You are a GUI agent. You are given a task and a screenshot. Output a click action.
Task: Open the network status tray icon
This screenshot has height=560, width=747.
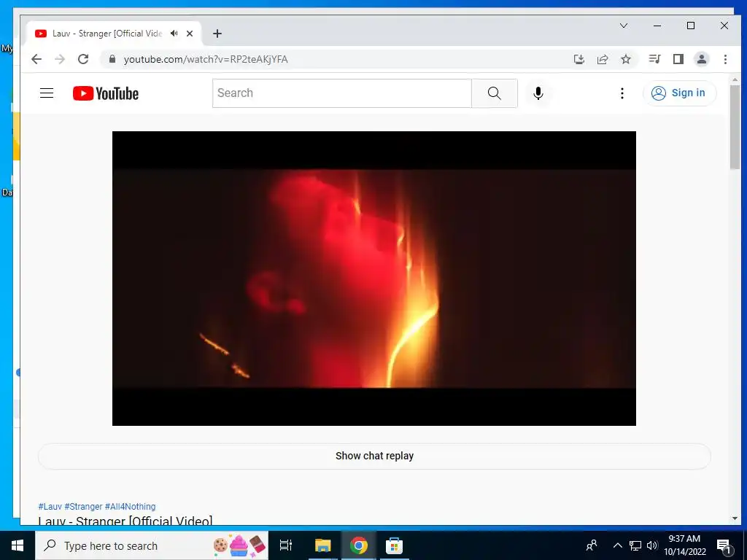point(635,545)
